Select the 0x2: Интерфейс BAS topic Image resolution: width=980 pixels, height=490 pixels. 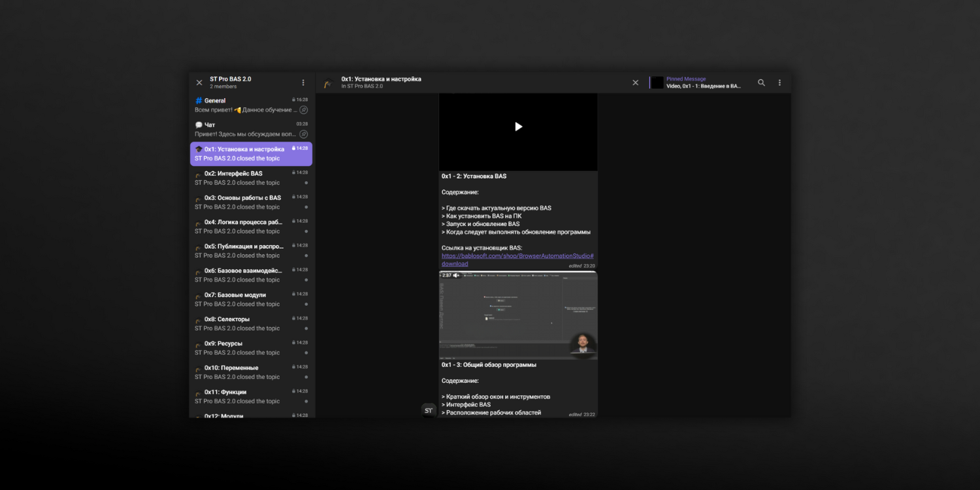click(x=251, y=178)
